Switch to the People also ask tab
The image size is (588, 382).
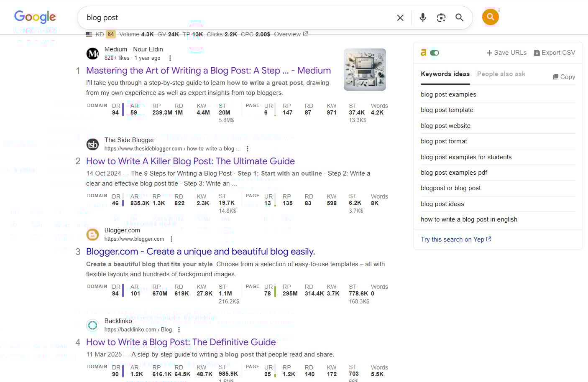click(x=501, y=74)
